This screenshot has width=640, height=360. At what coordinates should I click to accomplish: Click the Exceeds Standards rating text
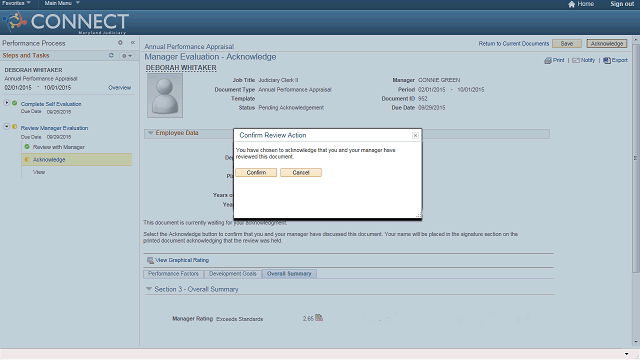tap(240, 319)
